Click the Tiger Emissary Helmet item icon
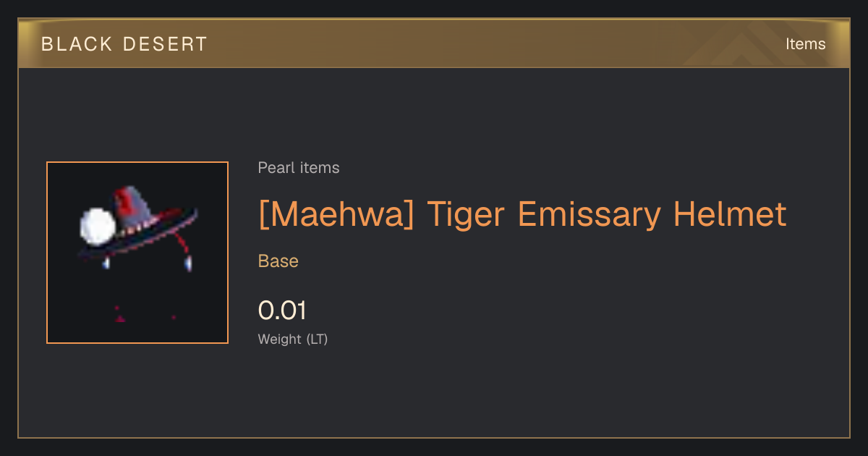This screenshot has height=456, width=868. click(x=137, y=253)
